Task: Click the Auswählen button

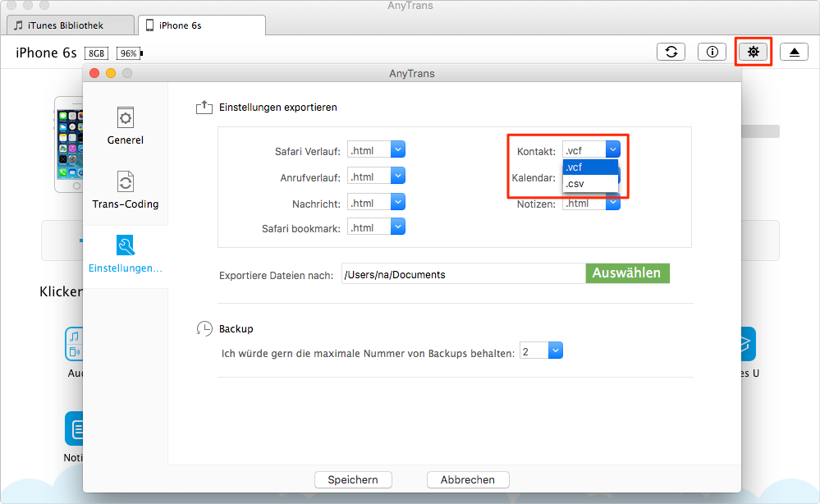Action: click(627, 273)
